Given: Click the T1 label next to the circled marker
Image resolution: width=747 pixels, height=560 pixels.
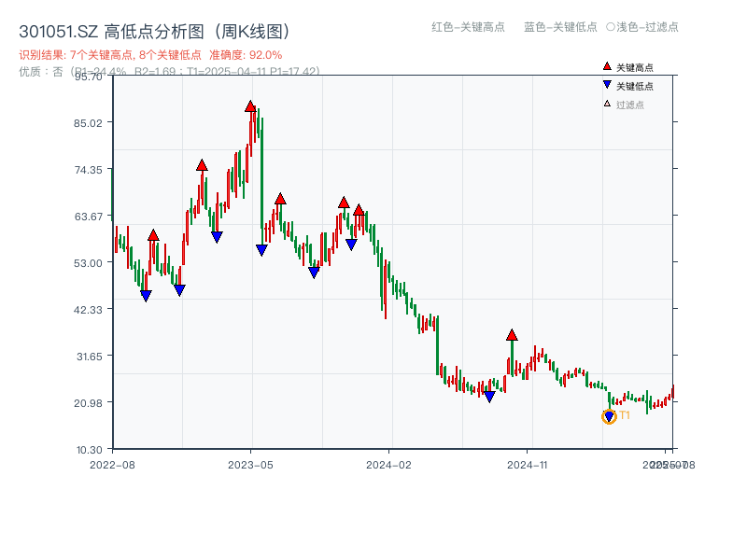Looking at the screenshot, I should point(623,416).
